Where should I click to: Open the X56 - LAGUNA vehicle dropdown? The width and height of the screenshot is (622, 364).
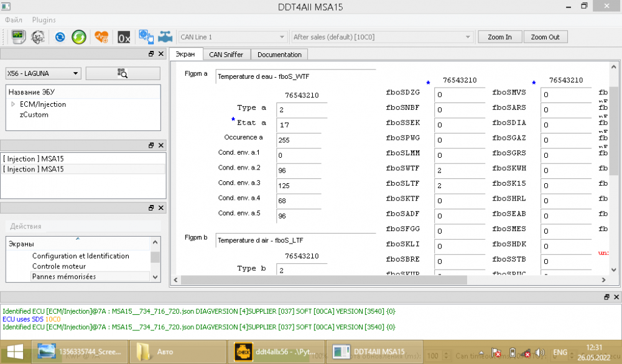coord(44,73)
